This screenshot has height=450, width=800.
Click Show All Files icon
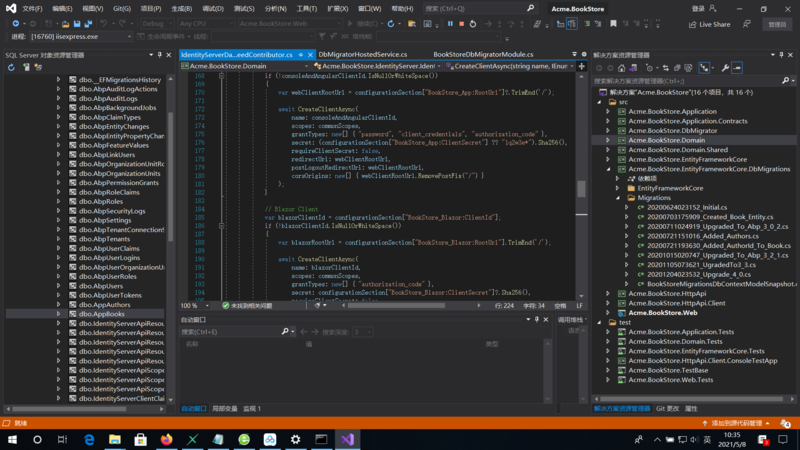click(688, 68)
